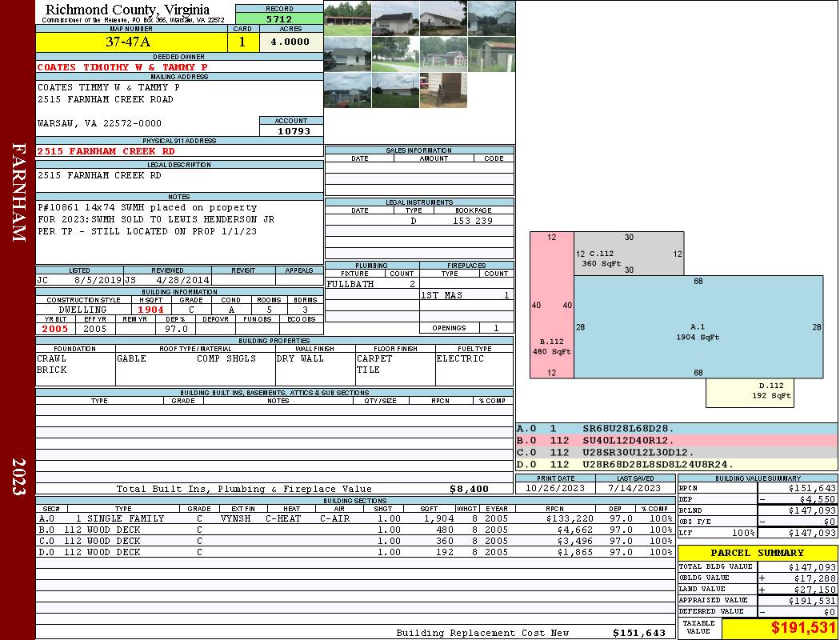Click building section row A.0 SINGLE FAMILY
Viewport: 840px width, 640px height.
355,518
